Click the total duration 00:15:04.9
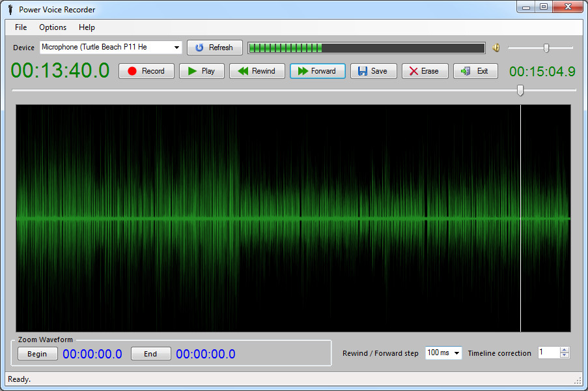This screenshot has width=588, height=391. coord(542,71)
